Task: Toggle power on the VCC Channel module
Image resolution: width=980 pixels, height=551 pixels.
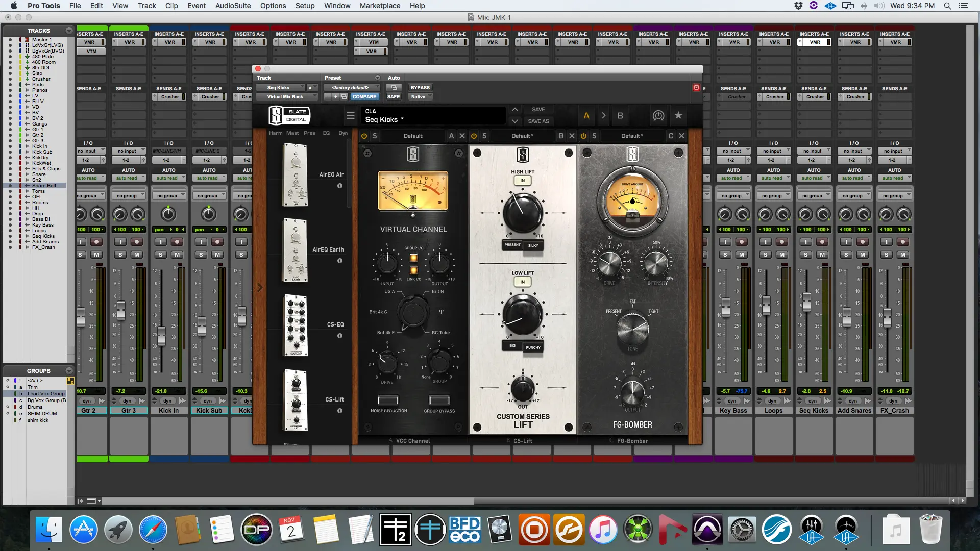Action: pos(364,136)
